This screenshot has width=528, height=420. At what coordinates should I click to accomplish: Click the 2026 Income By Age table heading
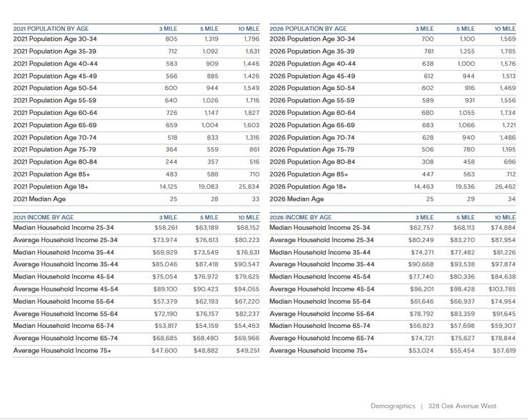[x=300, y=217]
